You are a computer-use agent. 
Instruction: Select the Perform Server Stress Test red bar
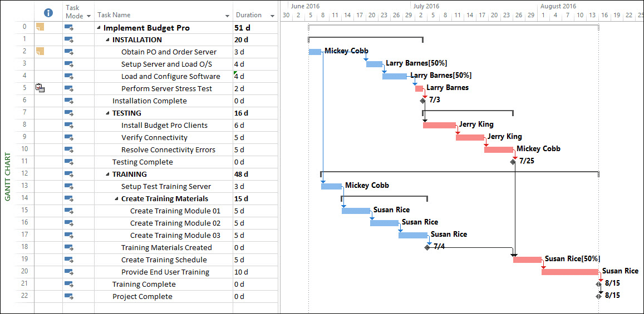419,88
